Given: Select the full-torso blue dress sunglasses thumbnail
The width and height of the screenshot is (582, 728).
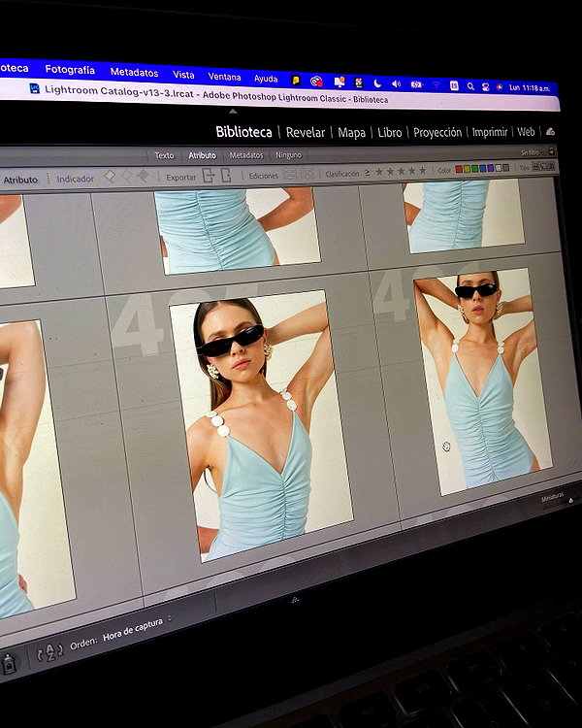Looking at the screenshot, I should tap(483, 381).
